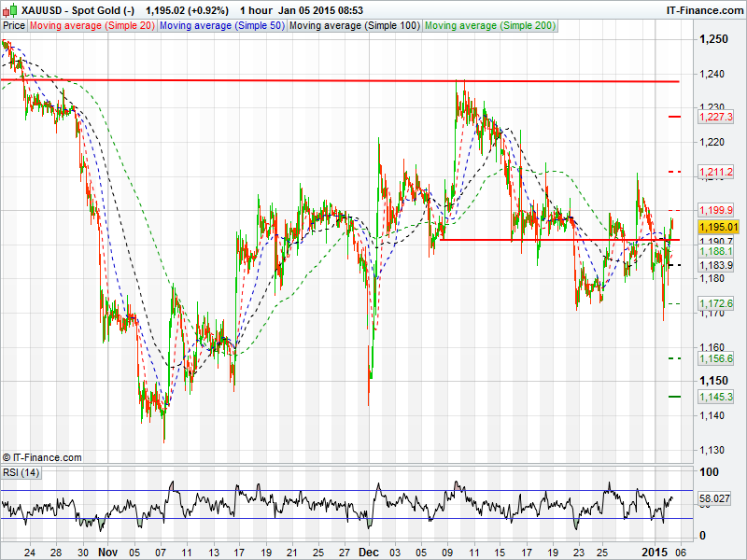The width and height of the screenshot is (747, 560).
Task: Toggle the Moving average (Simple 50) label
Action: (x=221, y=25)
